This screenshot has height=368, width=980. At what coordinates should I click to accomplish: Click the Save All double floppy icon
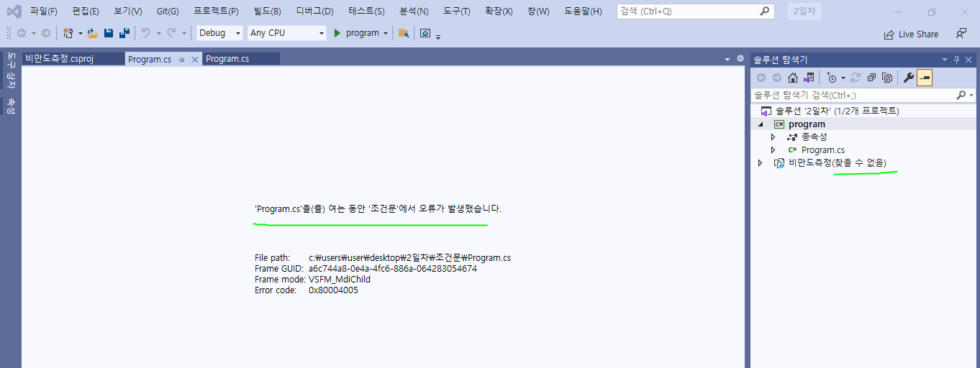click(124, 33)
